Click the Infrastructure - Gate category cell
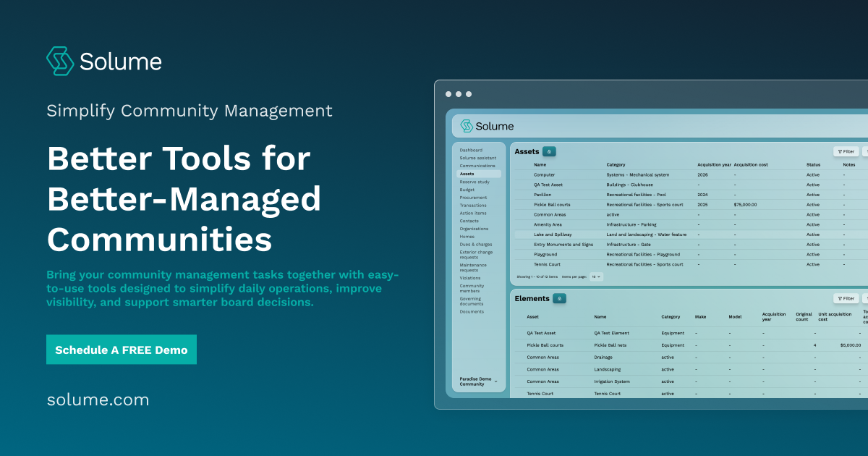Viewport: 868px width, 456px height. click(x=629, y=245)
